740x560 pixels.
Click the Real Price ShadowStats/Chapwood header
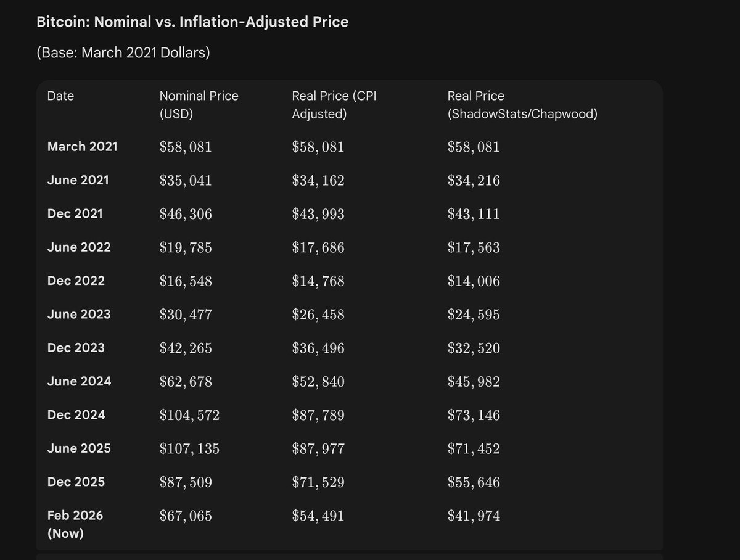coord(522,105)
